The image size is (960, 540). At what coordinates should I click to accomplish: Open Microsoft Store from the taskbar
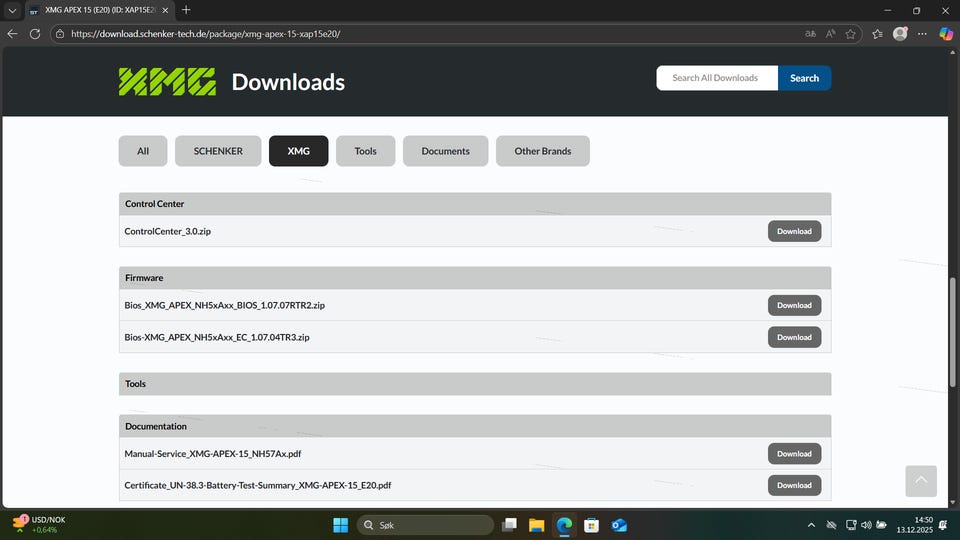pos(591,525)
